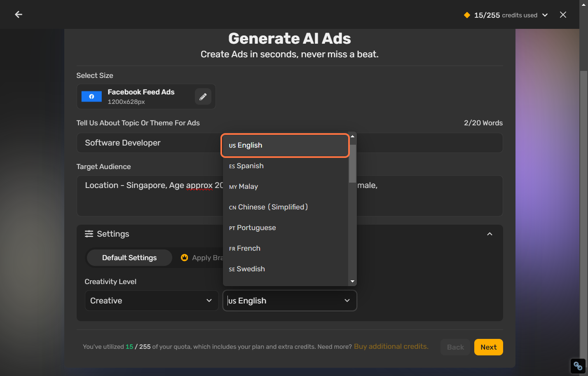Edit the ad size with pencil icon
The image size is (588, 376).
(x=203, y=96)
